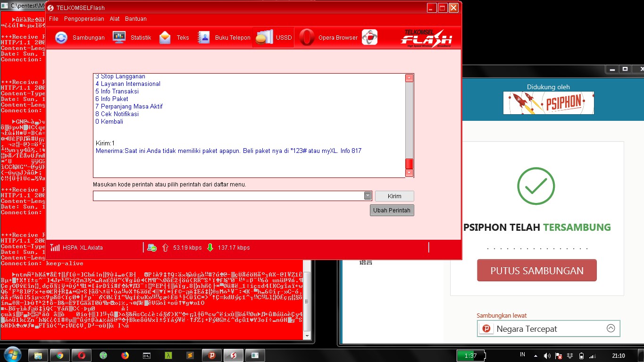Launch Opera Browser from the toolbar
This screenshot has height=362, width=644.
307,37
